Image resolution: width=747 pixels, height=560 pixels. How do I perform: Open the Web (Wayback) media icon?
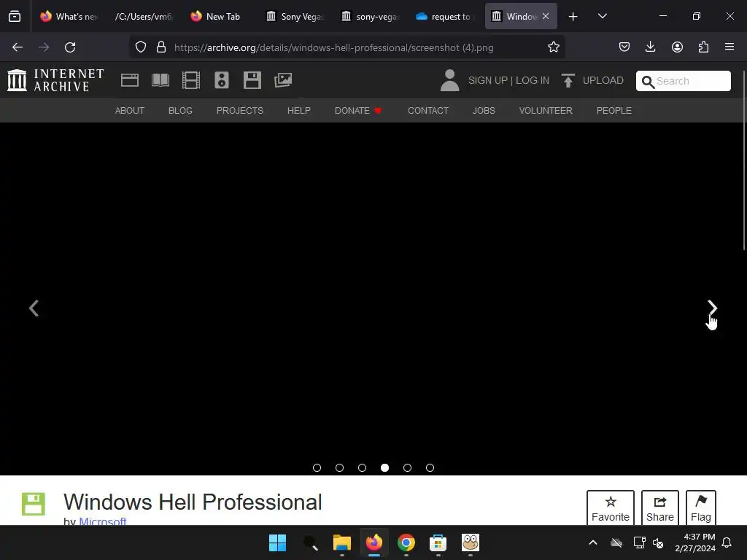130,80
